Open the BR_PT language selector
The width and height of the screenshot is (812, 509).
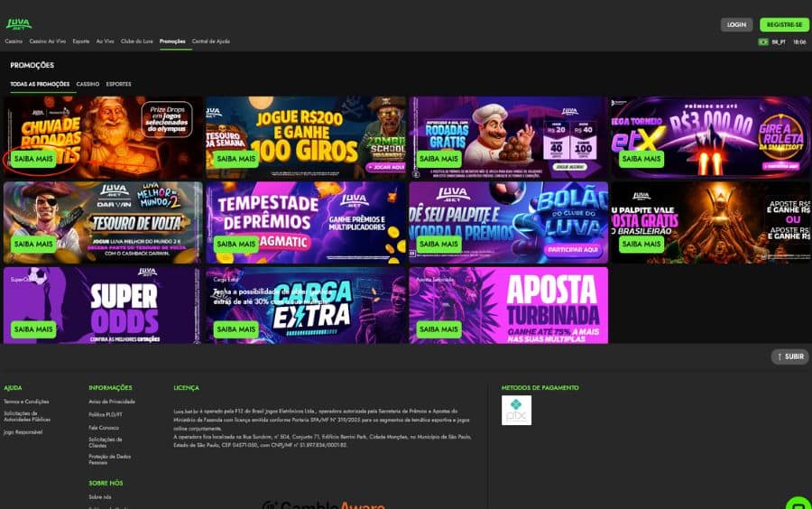coord(779,42)
